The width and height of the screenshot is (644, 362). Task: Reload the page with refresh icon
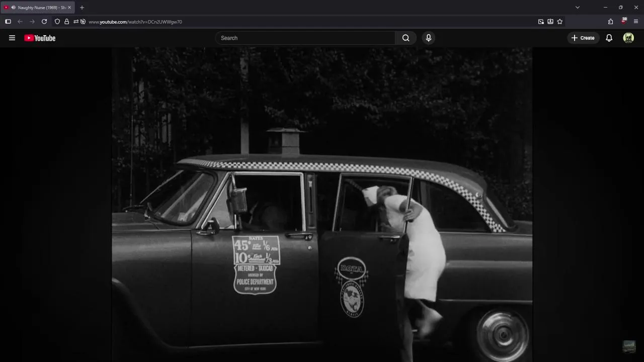(x=44, y=22)
